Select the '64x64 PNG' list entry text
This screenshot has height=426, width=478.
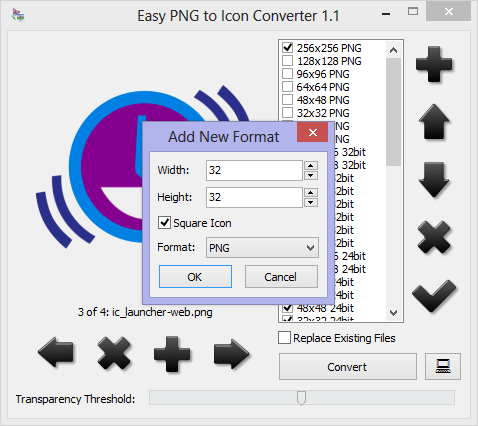323,87
